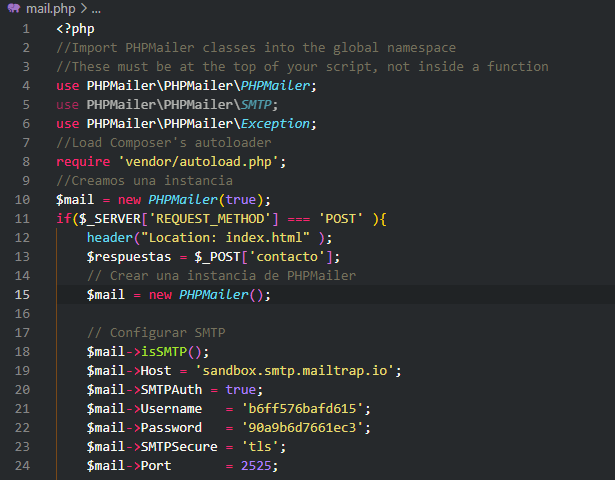This screenshot has width=615, height=480.
Task: Click the password value '90a9b6d7661ec3'
Action: (302, 427)
